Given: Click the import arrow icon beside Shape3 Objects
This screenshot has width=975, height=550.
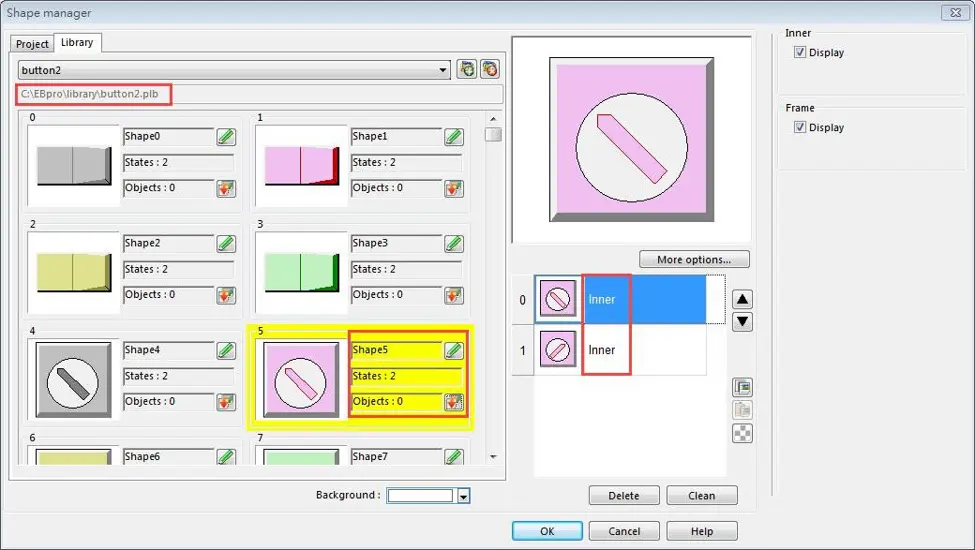Looking at the screenshot, I should click(454, 295).
